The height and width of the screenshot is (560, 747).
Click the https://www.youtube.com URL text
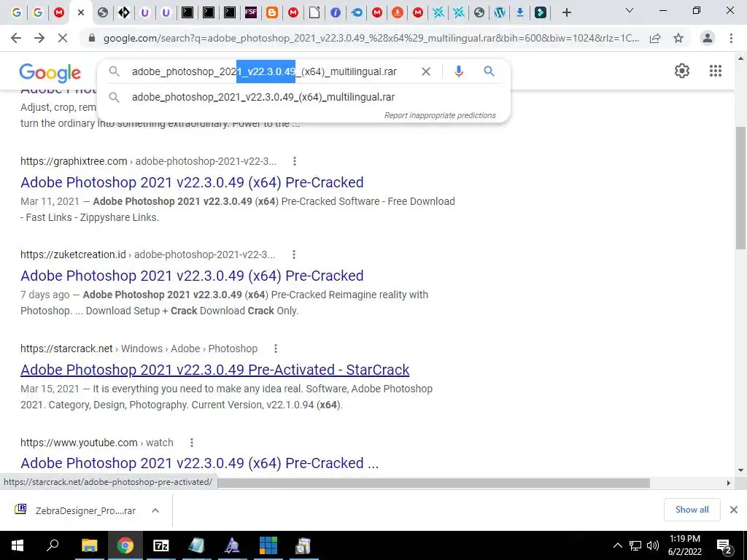pos(79,443)
